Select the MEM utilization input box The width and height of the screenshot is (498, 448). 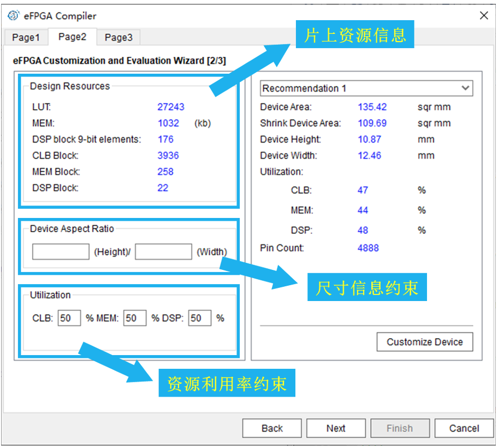coord(134,318)
